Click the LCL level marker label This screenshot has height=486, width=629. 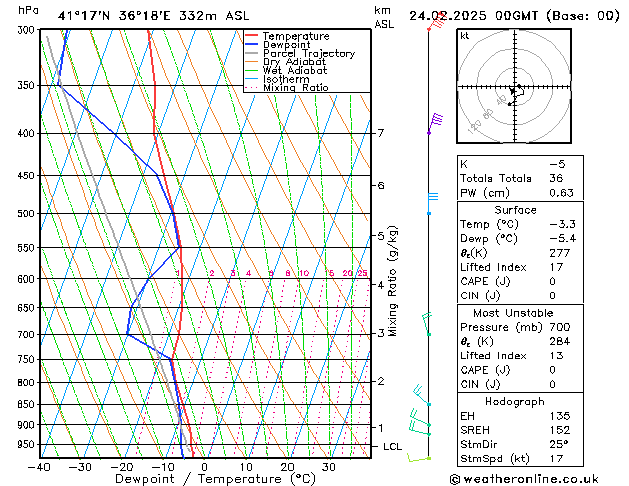(392, 447)
